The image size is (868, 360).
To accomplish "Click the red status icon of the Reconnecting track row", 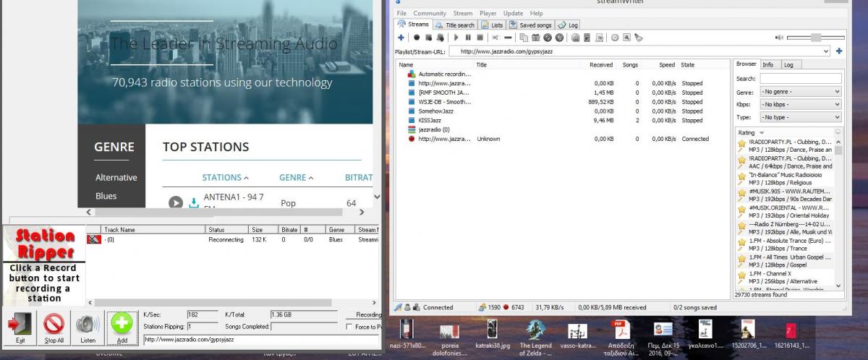I will (x=93, y=239).
